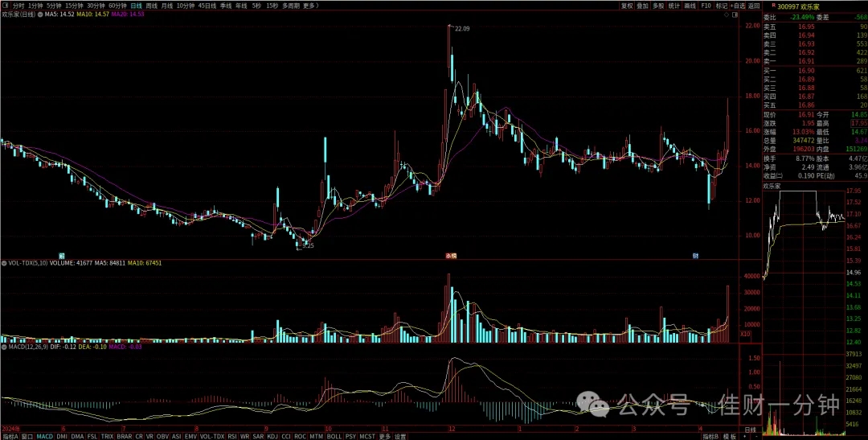Image resolution: width=868 pixels, height=440 pixels.
Task: Click the 标记 mark button
Action: 722,6
